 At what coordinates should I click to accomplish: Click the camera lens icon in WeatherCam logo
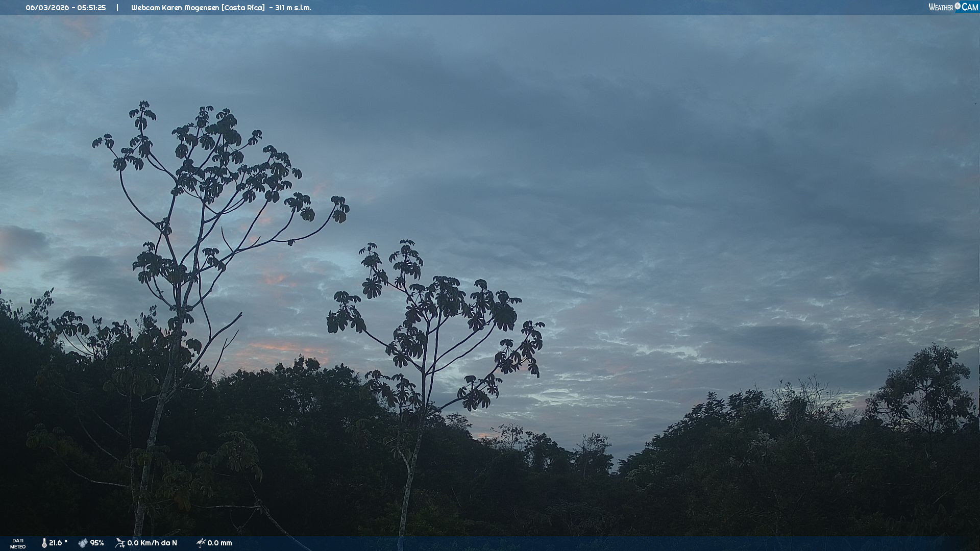pos(958,6)
